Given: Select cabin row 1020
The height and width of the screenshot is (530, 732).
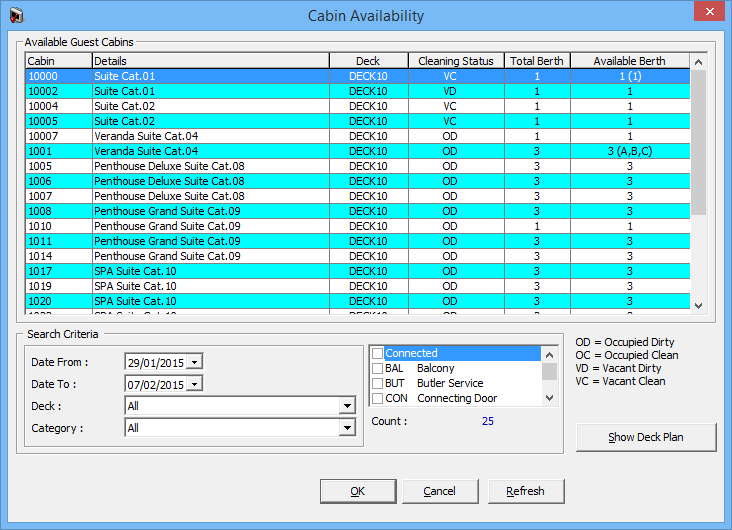Looking at the screenshot, I should coord(358,301).
